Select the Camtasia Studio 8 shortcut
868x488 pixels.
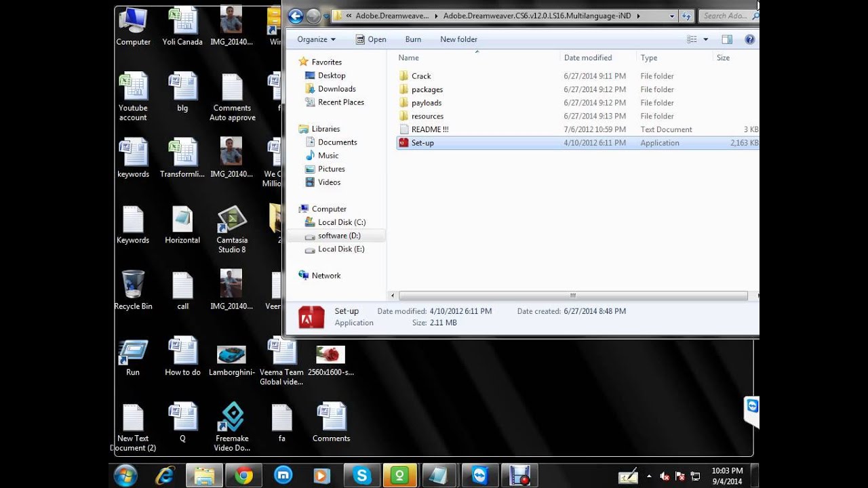tap(232, 229)
